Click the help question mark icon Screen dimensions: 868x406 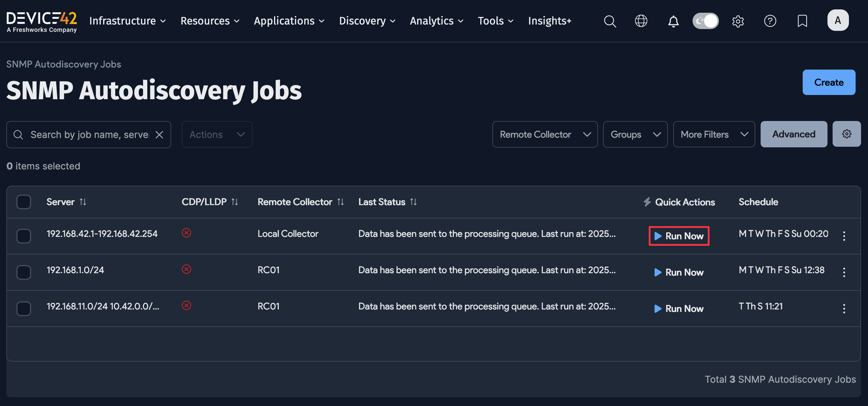(x=770, y=21)
